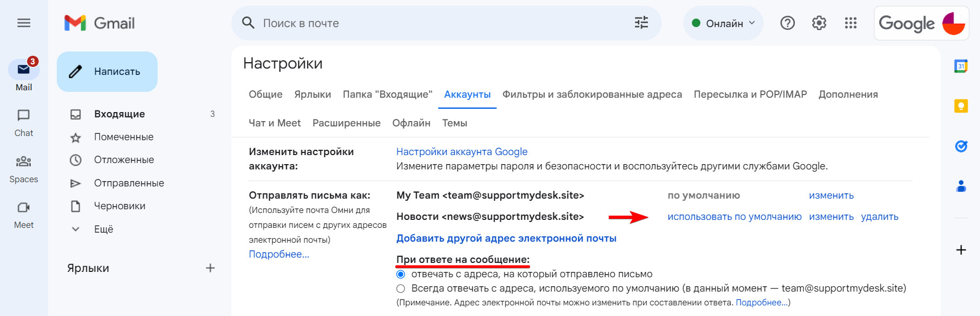Create new label with plus icon
The height and width of the screenshot is (316, 980).
[210, 268]
